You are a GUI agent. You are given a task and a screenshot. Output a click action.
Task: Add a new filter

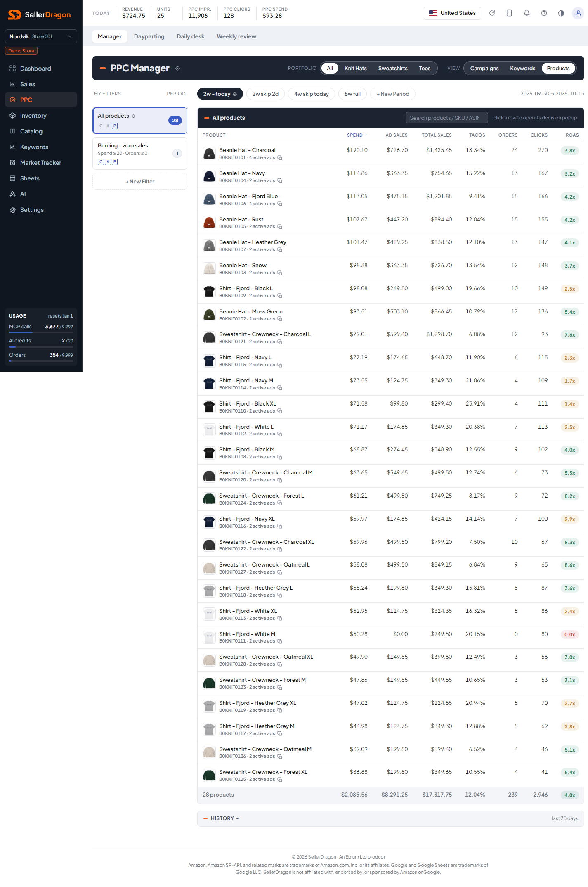click(140, 182)
